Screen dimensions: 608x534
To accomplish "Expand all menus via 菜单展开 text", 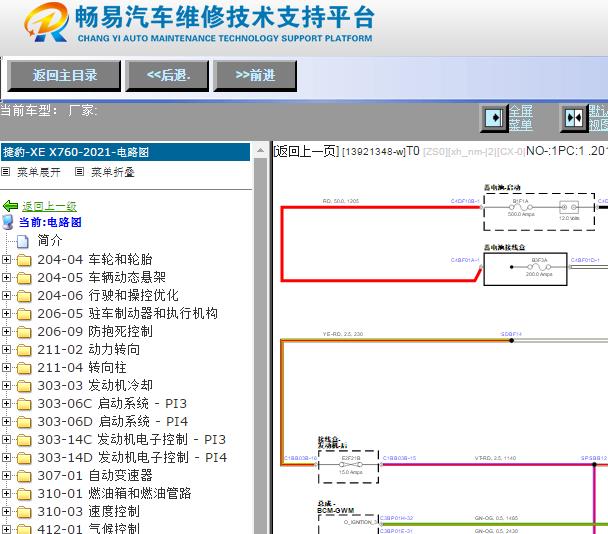I will click(x=39, y=172).
